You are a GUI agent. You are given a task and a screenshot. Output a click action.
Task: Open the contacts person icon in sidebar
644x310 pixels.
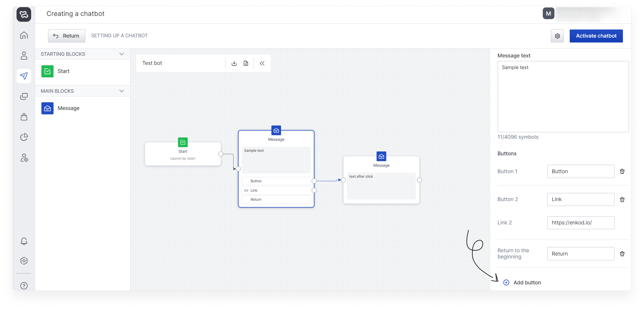[24, 56]
